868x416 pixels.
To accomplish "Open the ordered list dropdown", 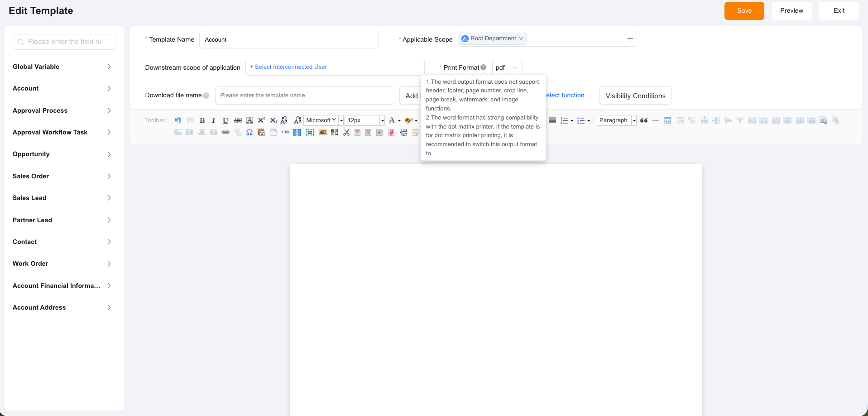I will [572, 120].
